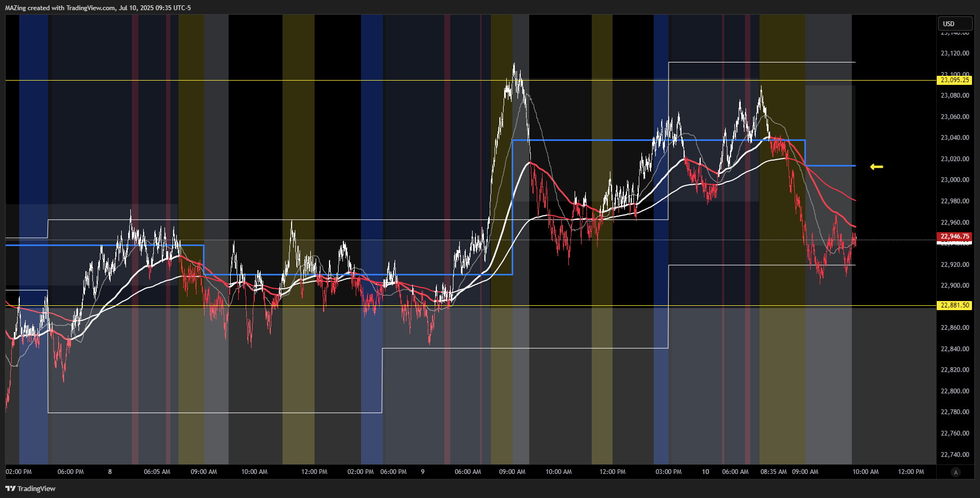
Task: Click the 03:00 PM time axis label
Action: tap(669, 472)
